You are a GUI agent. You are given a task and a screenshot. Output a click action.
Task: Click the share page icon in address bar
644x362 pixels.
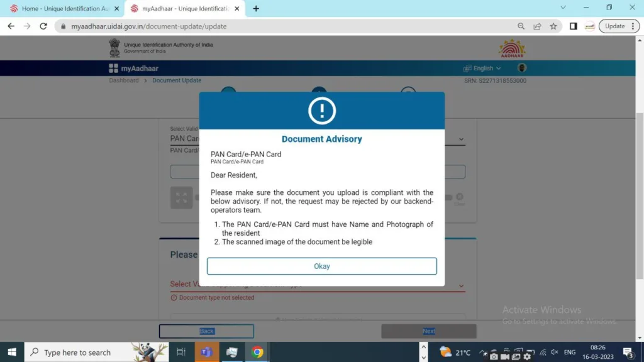[x=537, y=26]
